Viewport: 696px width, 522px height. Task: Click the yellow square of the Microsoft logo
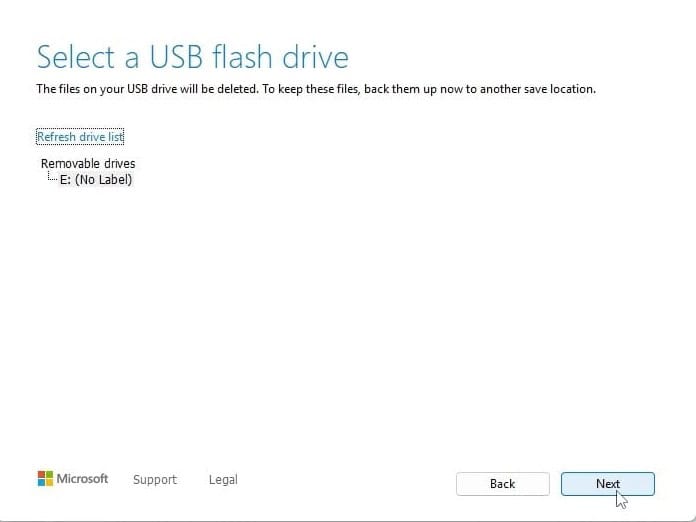point(49,483)
